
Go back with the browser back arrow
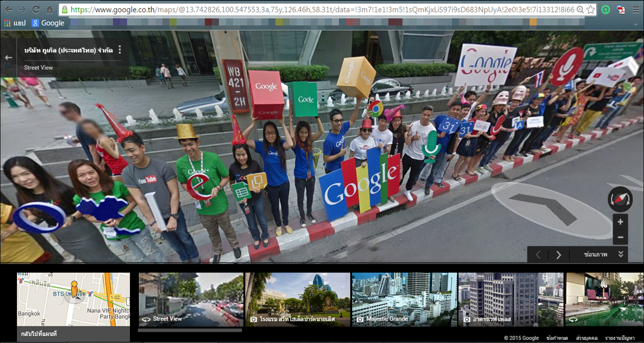click(9, 9)
